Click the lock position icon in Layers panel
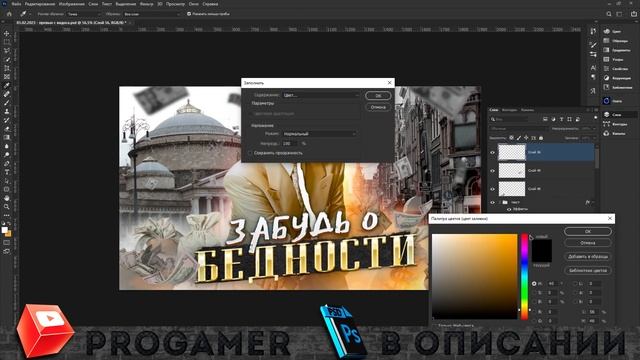The width and height of the screenshot is (640, 360). point(526,138)
